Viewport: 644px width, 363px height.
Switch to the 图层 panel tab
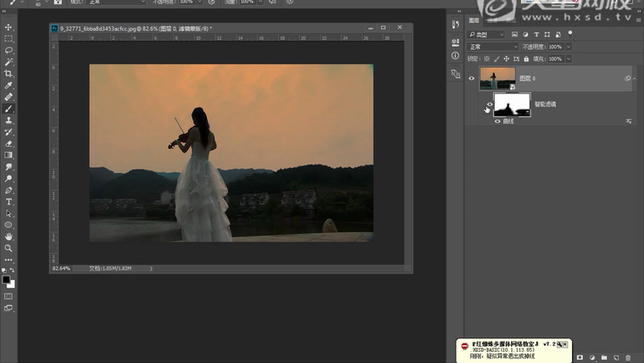[474, 23]
